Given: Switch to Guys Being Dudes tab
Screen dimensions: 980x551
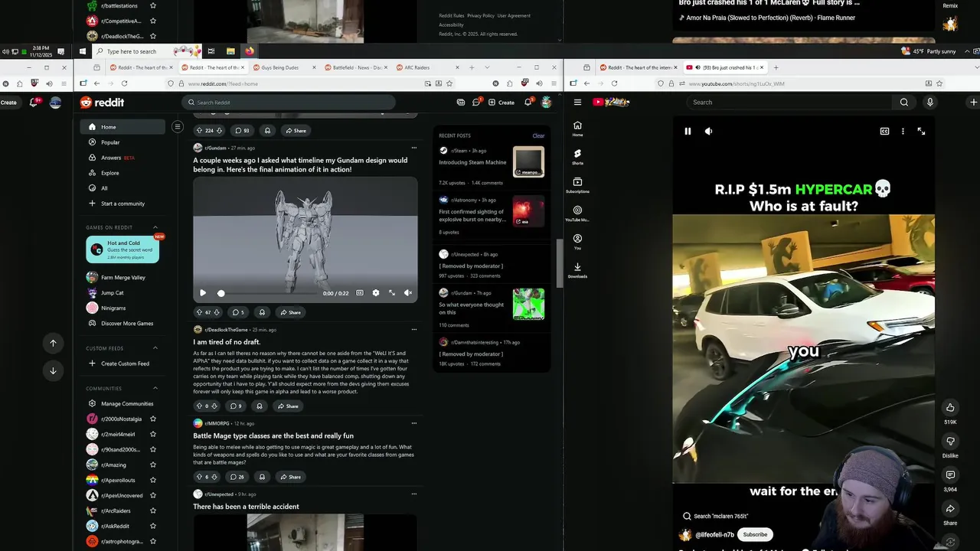Looking at the screenshot, I should (284, 67).
